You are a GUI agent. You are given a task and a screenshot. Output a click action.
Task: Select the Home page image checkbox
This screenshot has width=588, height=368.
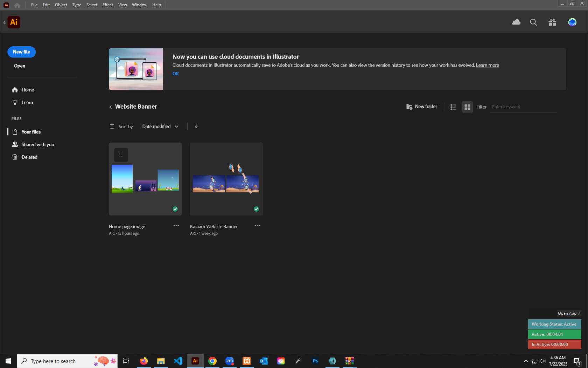click(x=121, y=155)
